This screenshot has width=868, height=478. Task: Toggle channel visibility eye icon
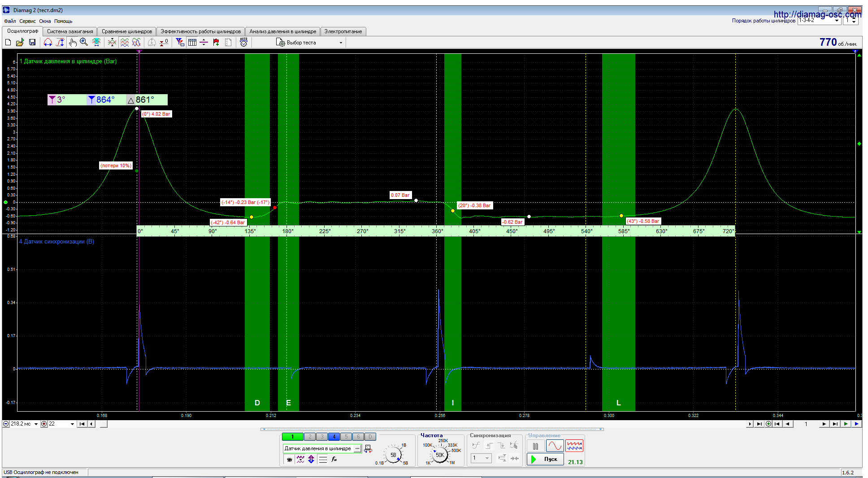(x=290, y=459)
